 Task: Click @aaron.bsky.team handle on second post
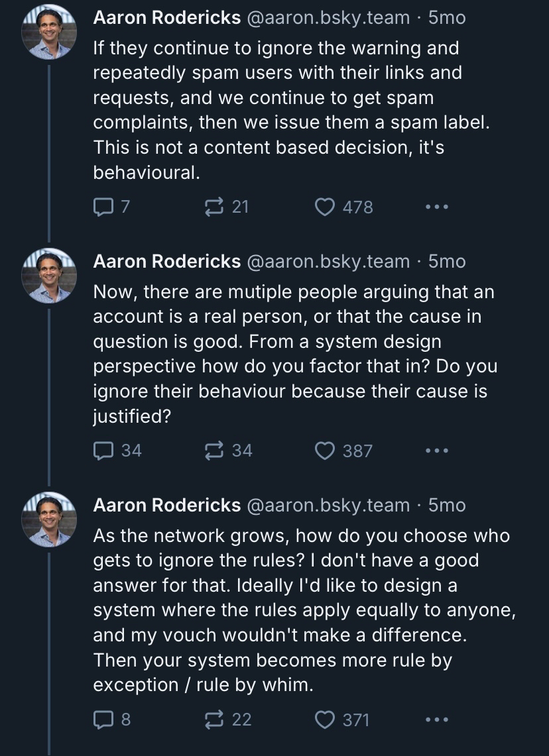coord(328,262)
